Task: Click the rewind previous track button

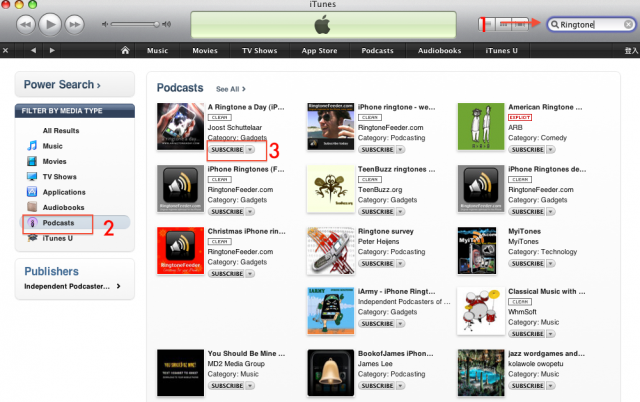Action: point(26,24)
